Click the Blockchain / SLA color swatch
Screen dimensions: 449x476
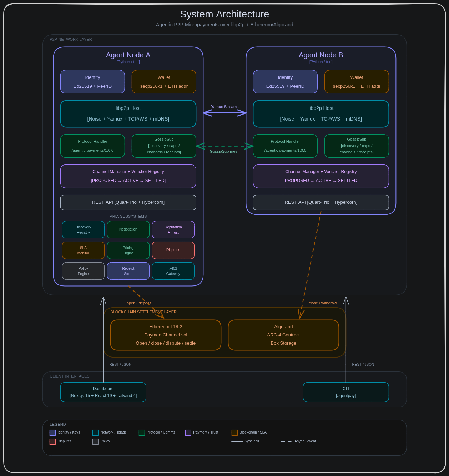pyautogui.click(x=234, y=432)
